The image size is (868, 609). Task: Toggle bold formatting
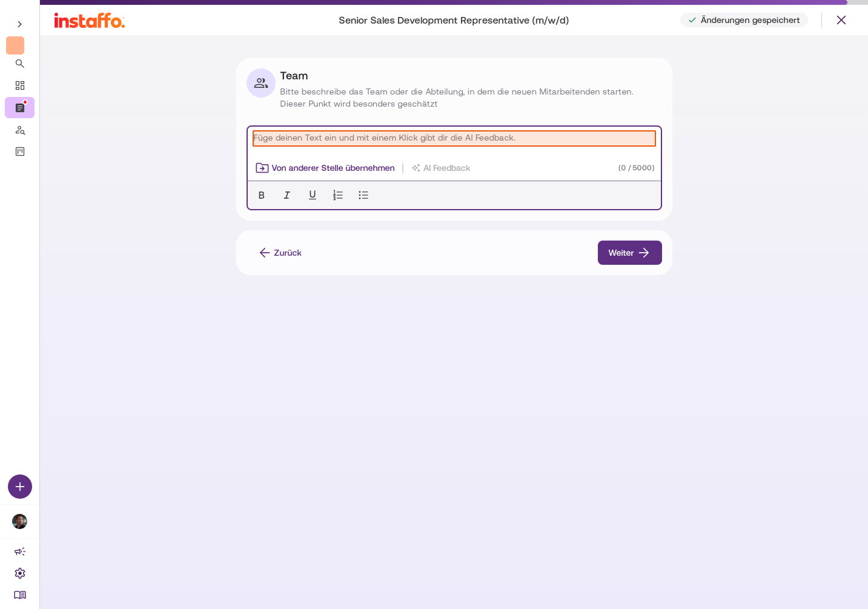(262, 195)
